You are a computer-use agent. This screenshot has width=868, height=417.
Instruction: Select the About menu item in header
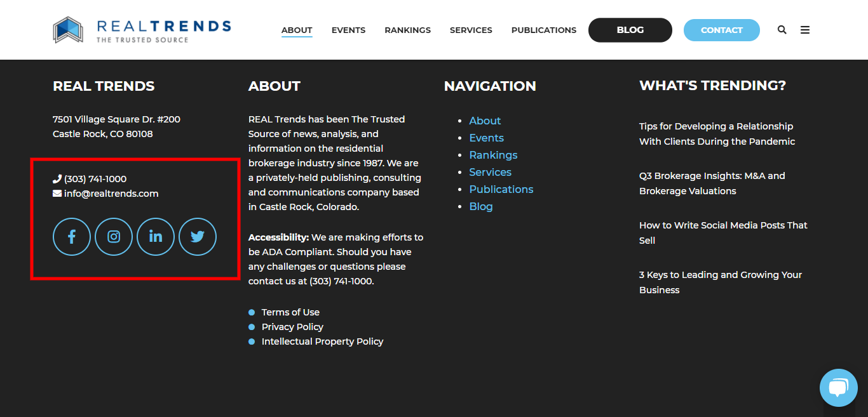(297, 30)
